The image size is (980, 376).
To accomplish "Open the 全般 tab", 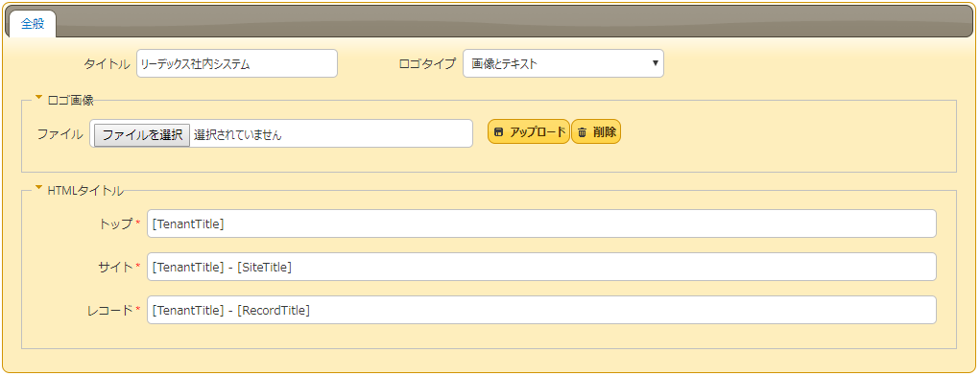I will (33, 24).
